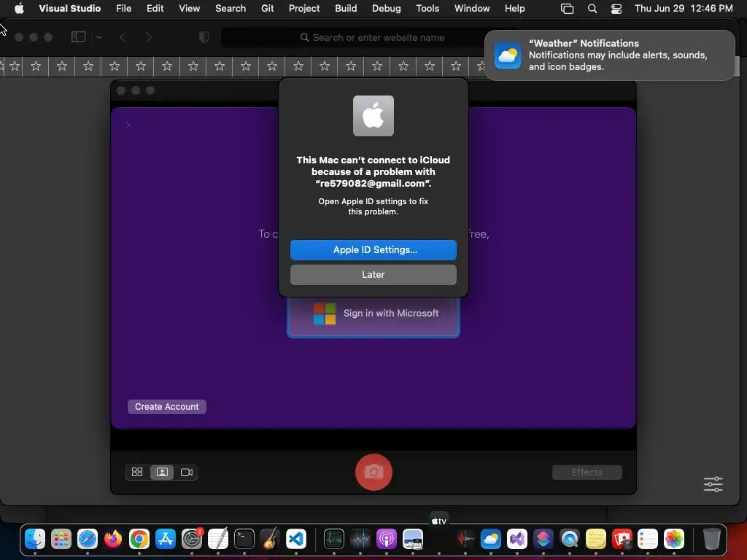Close the purple sign-in panel with X
Screen dimensions: 747x560
coord(128,125)
